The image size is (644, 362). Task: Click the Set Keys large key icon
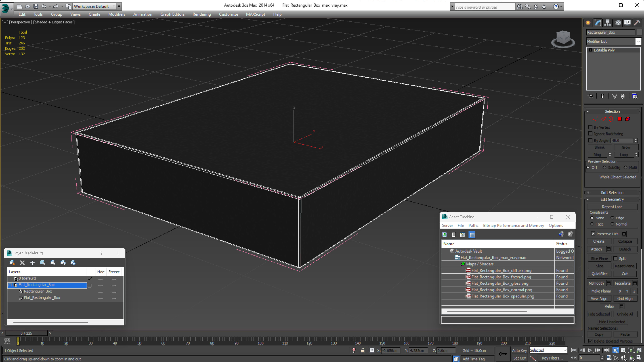(x=503, y=354)
